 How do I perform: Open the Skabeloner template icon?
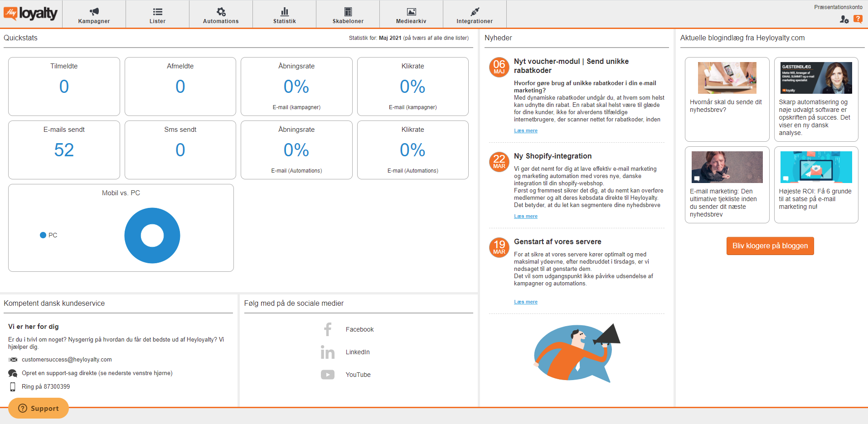(348, 11)
